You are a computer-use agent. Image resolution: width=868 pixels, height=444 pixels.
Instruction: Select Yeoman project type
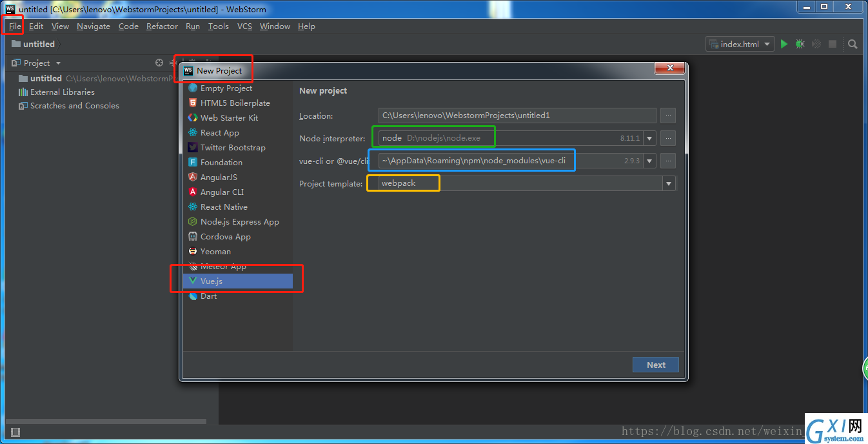(238, 252)
